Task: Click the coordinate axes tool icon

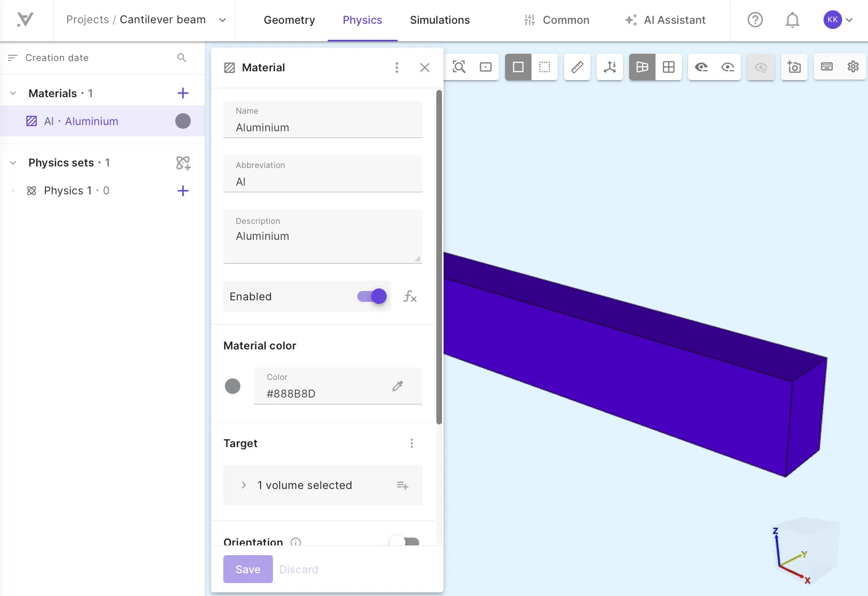Action: [x=610, y=67]
